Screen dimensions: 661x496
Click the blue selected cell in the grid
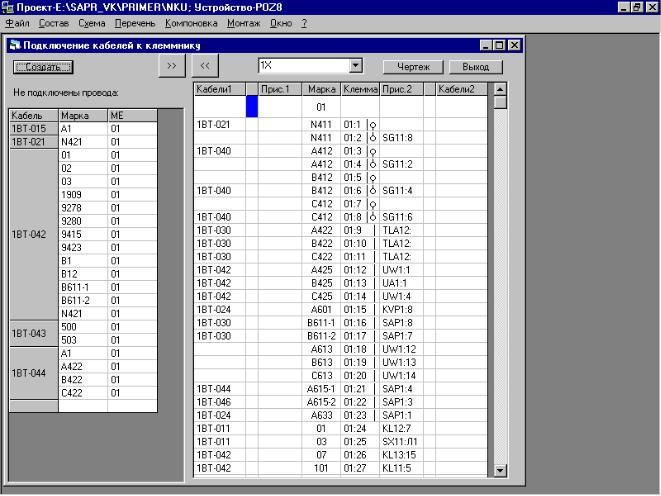[x=252, y=105]
